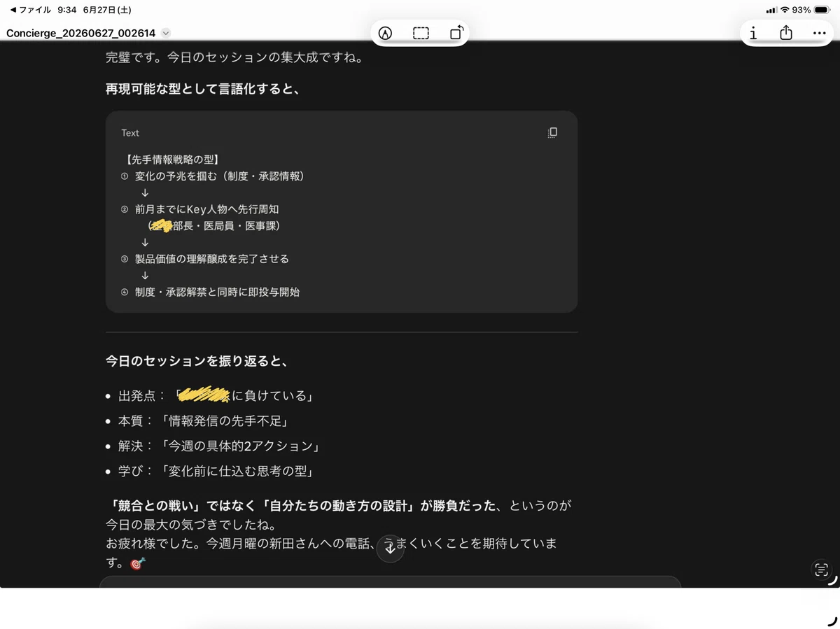The width and height of the screenshot is (840, 629).
Task: Open the share sheet icon
Action: [786, 33]
